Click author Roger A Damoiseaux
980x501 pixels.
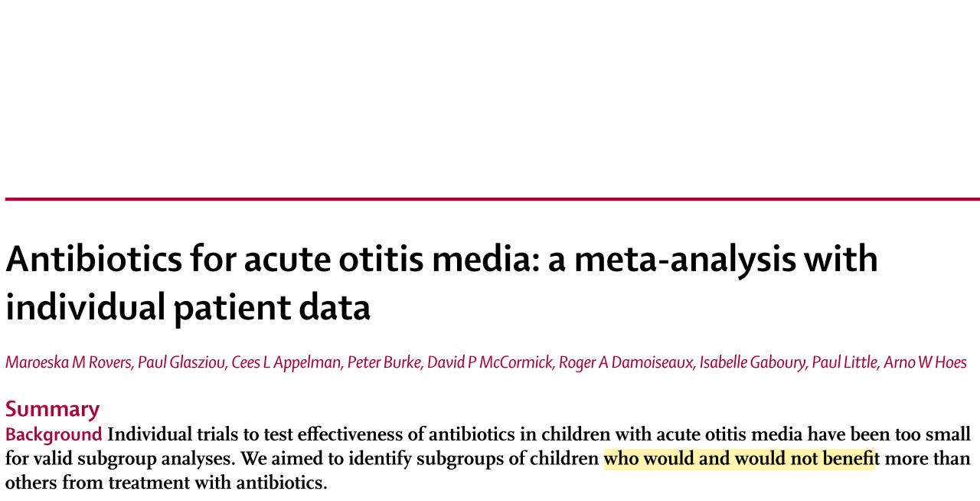pyautogui.click(x=626, y=362)
